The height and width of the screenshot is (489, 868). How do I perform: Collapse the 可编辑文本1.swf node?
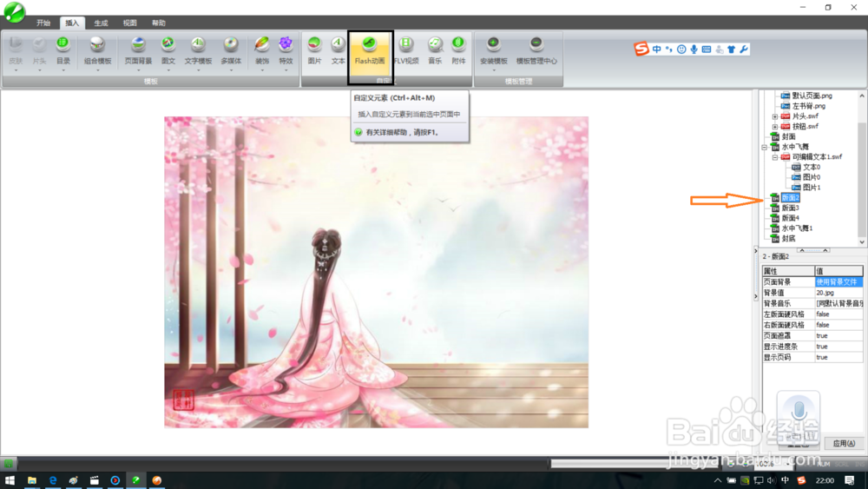[775, 157]
